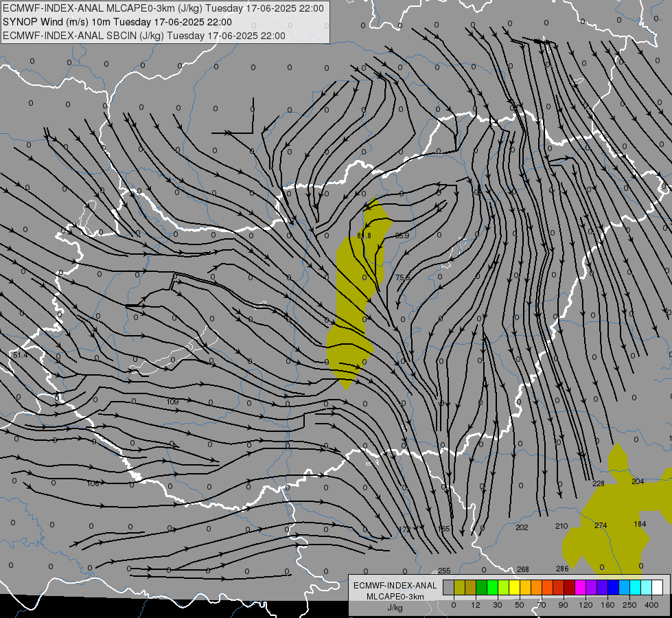Select the orange legend swatch before 70
The height and width of the screenshot is (618, 672).
(x=537, y=587)
